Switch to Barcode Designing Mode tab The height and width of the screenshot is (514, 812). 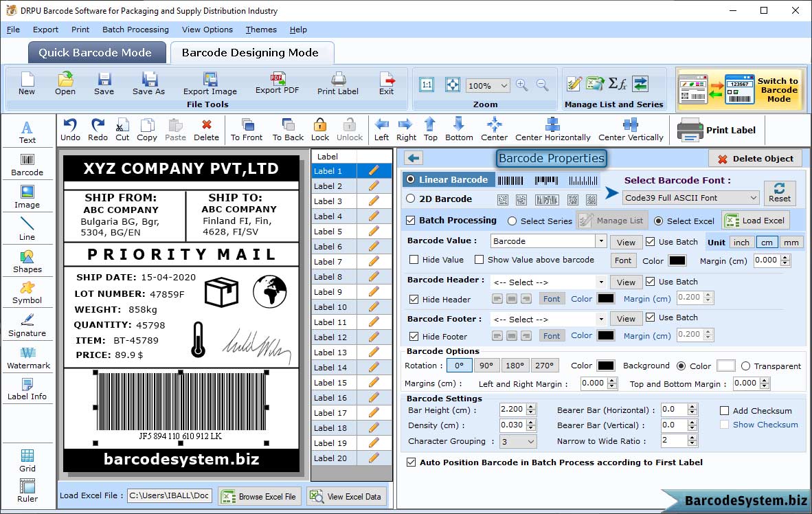pos(251,53)
